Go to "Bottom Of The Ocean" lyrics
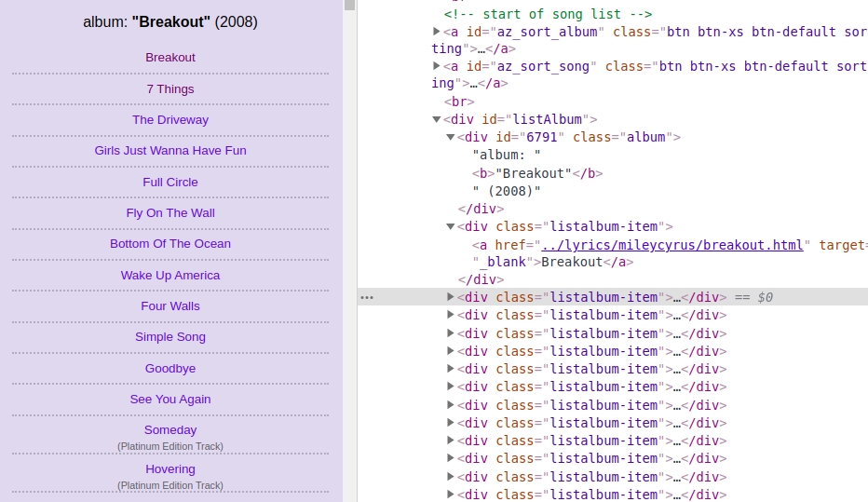This screenshot has height=502, width=868. pyautogui.click(x=170, y=244)
